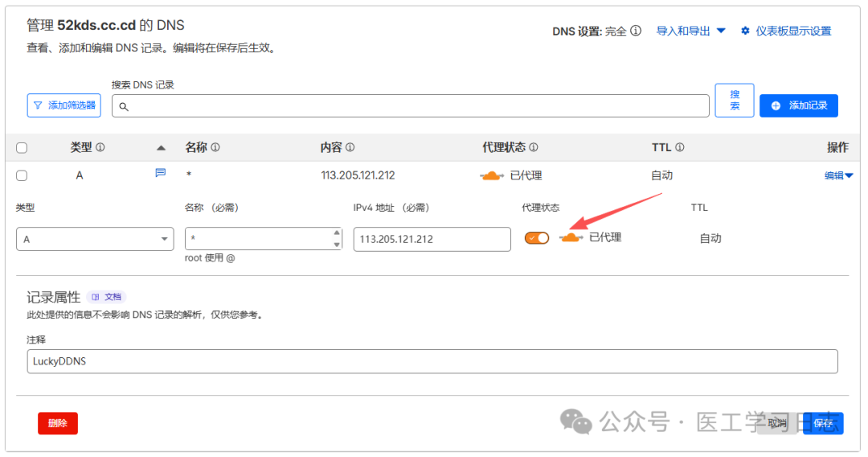868x457 pixels.
Task: Click the 搜索 DNS 记录 search field
Action: click(x=410, y=106)
